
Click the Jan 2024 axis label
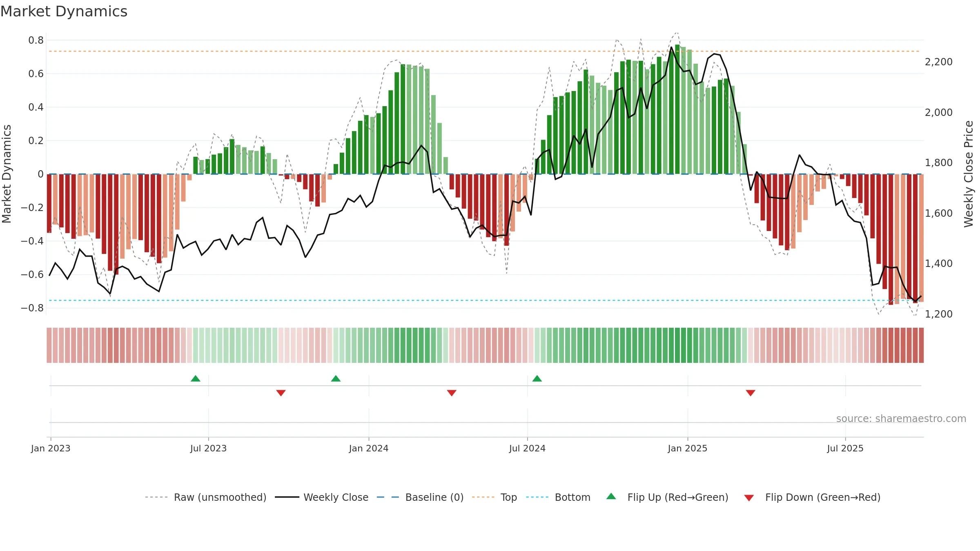[369, 448]
